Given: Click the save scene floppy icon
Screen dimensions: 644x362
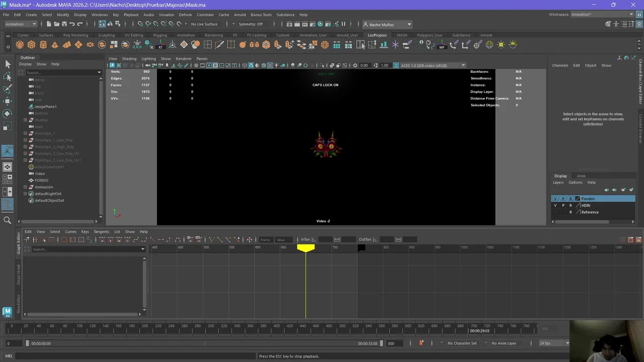Looking at the screenshot, I should [x=64, y=24].
